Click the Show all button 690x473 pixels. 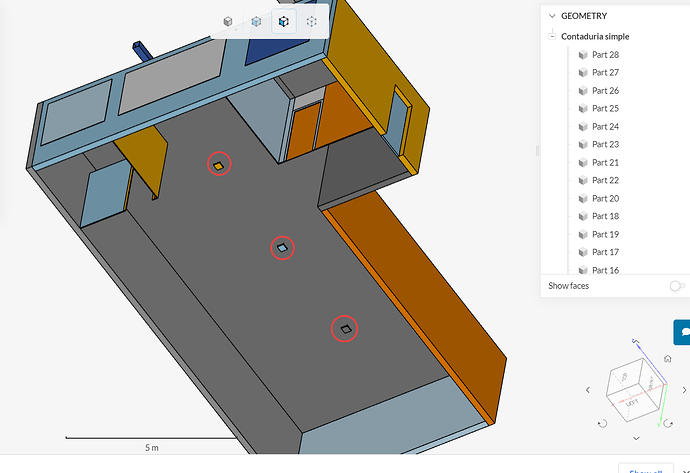click(646, 469)
